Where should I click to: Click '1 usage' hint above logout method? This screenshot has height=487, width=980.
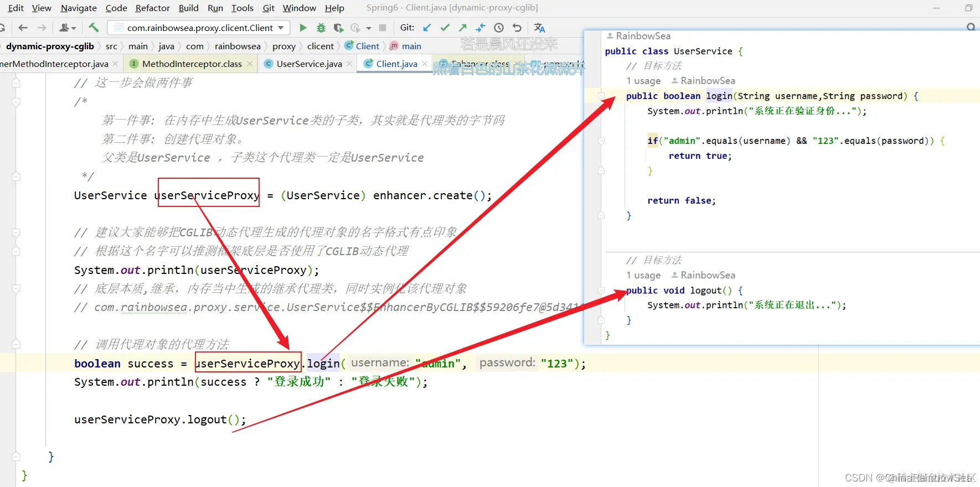pos(643,275)
